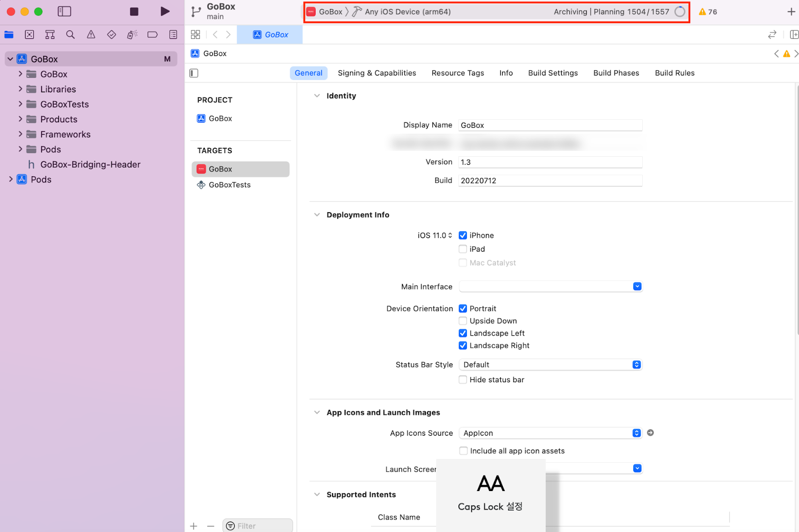Open the Test navigator diamond icon
Image resolution: width=799 pixels, height=532 pixels.
111,34
